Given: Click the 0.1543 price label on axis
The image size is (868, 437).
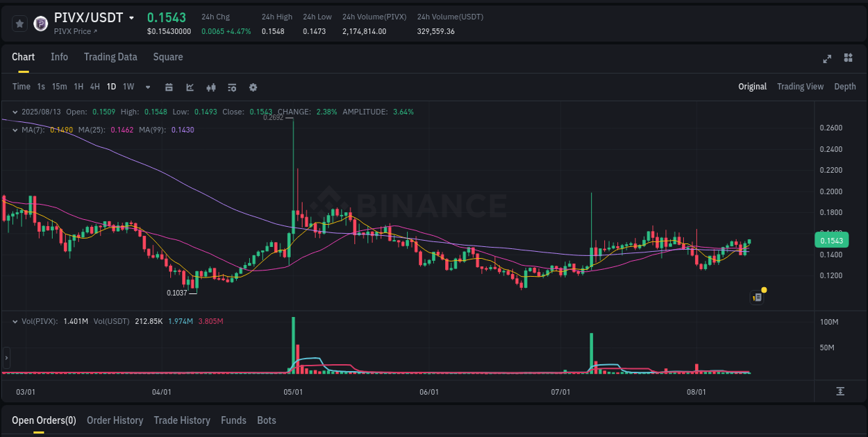Looking at the screenshot, I should [831, 239].
